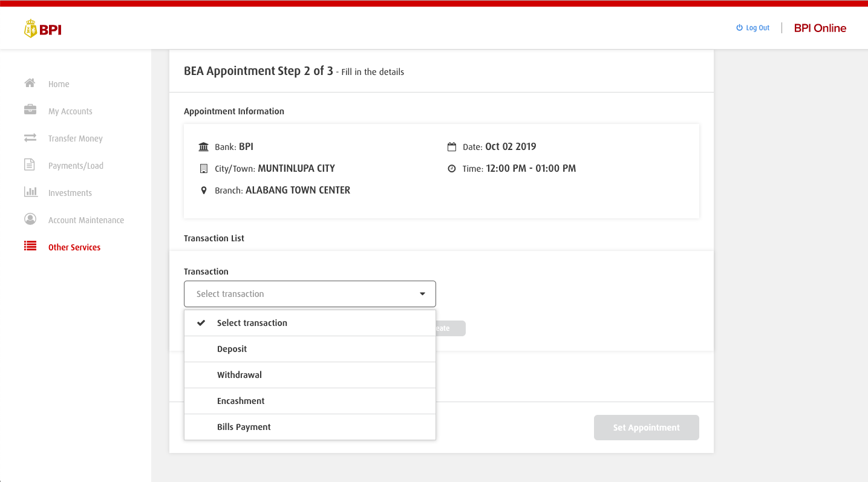This screenshot has width=868, height=482.
Task: Open the Payments/Load menu item
Action: pyautogui.click(x=76, y=166)
